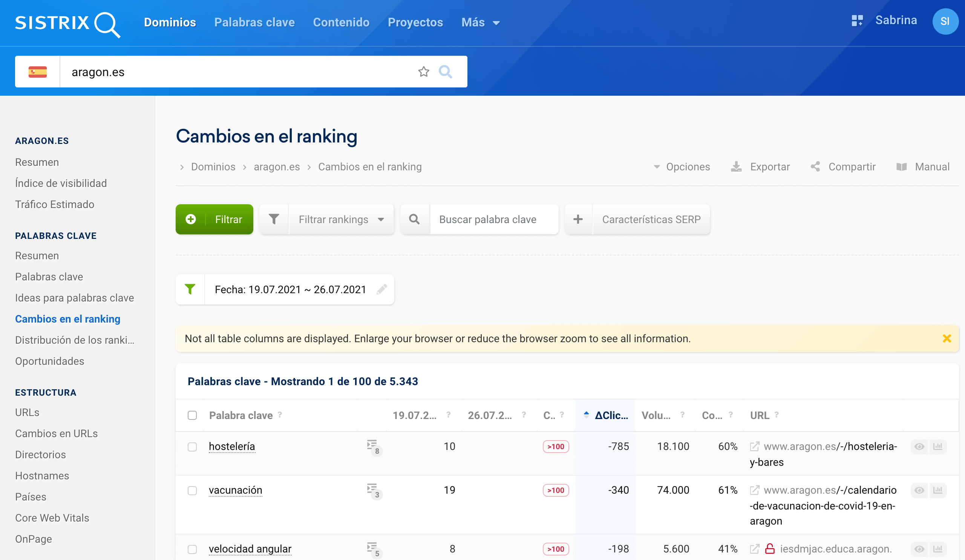Open the apps grid icon beside Sabrina
This screenshot has width=965, height=560.
click(857, 21)
